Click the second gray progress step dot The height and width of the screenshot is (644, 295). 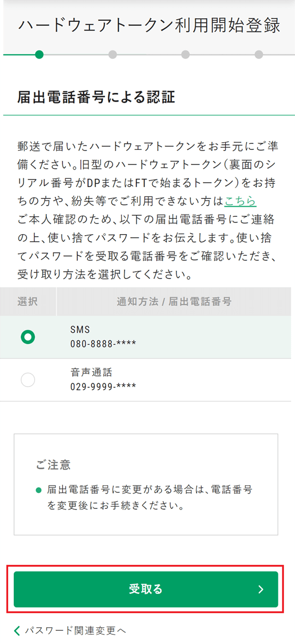tap(112, 54)
